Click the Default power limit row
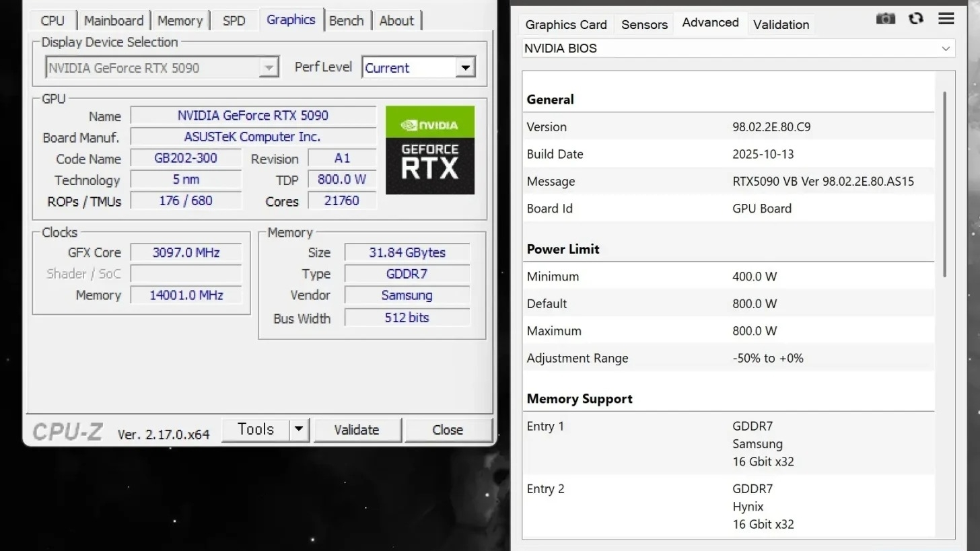Screen dimensions: 980x551 pyautogui.click(x=729, y=303)
